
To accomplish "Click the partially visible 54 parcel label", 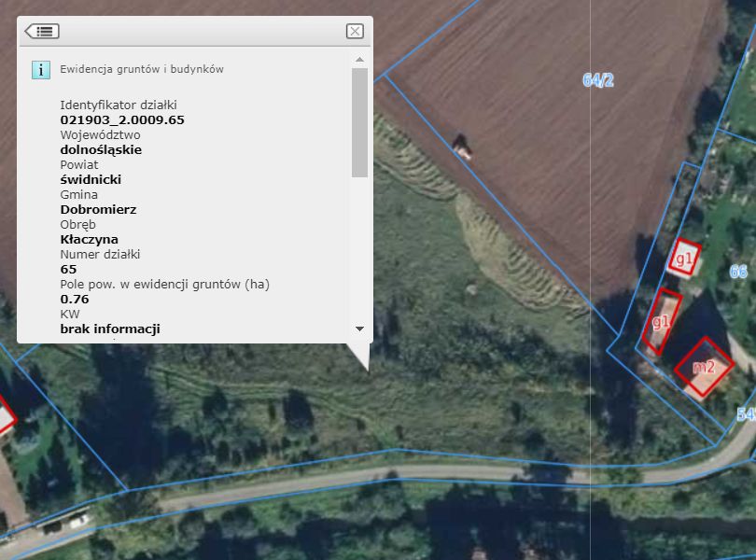I will pos(746,413).
